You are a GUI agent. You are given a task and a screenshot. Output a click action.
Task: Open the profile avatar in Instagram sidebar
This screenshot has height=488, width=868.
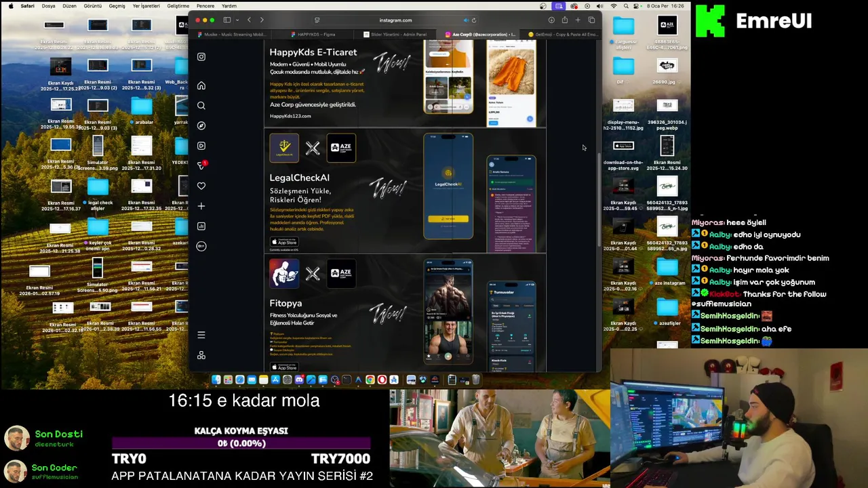point(201,246)
